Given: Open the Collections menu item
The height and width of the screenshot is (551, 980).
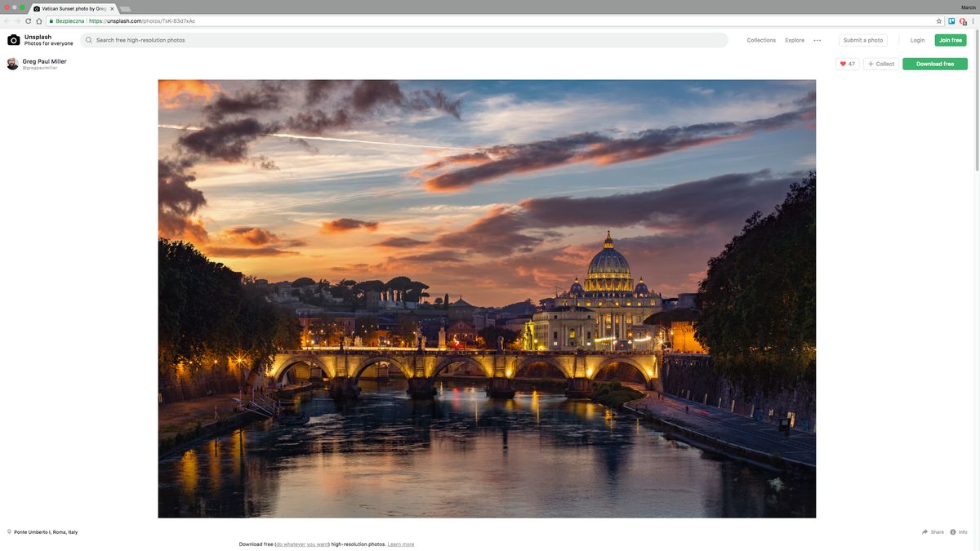Looking at the screenshot, I should point(761,40).
